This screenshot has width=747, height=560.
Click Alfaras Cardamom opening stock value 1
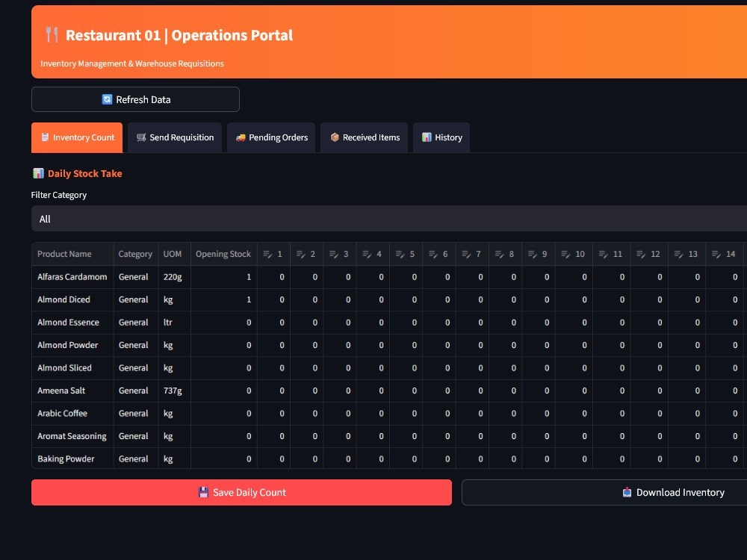[224, 277]
